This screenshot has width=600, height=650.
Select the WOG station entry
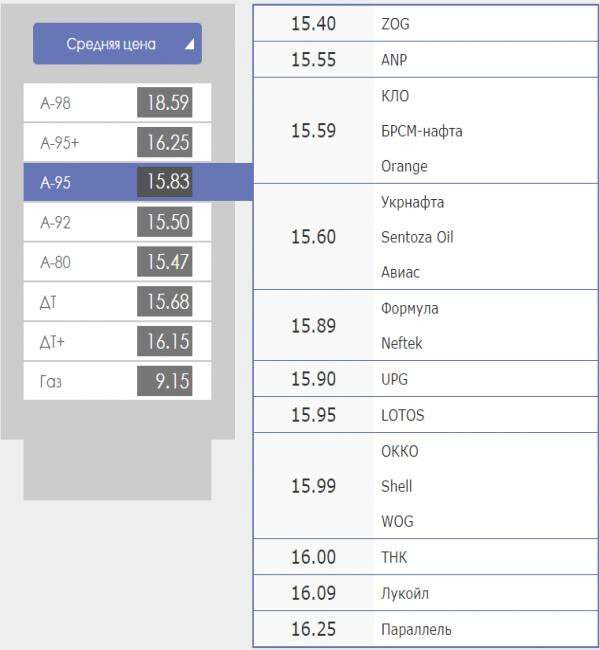click(397, 521)
